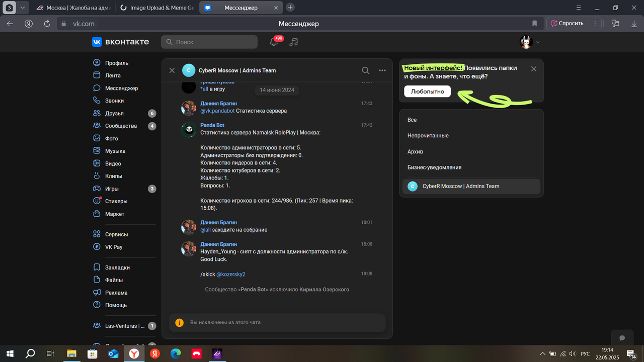Open Файлы in the sidebar
The width and height of the screenshot is (644, 362).
pyautogui.click(x=114, y=280)
